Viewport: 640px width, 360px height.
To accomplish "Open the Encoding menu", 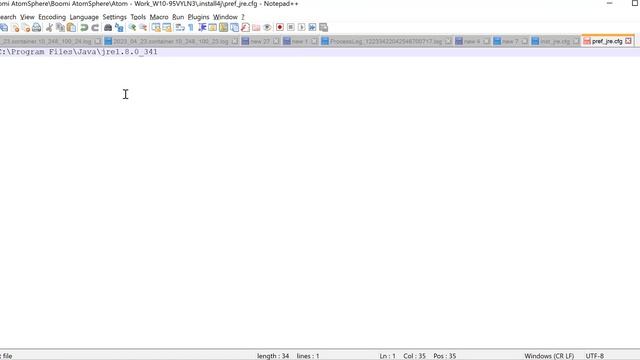I will tap(52, 17).
